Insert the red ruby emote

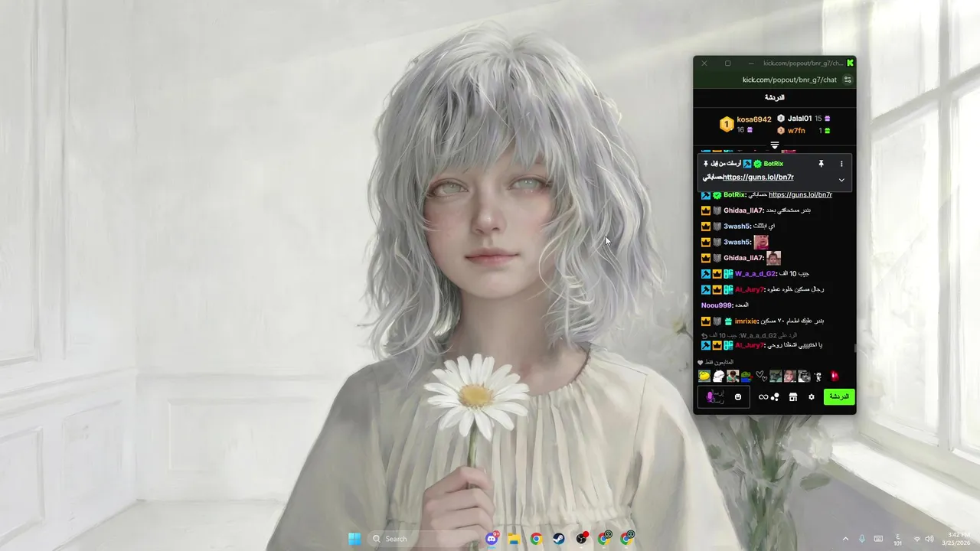click(x=835, y=376)
